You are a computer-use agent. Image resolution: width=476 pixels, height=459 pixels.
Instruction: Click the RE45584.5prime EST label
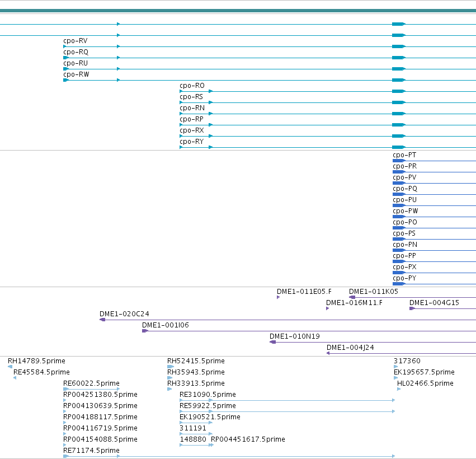pos(41,372)
